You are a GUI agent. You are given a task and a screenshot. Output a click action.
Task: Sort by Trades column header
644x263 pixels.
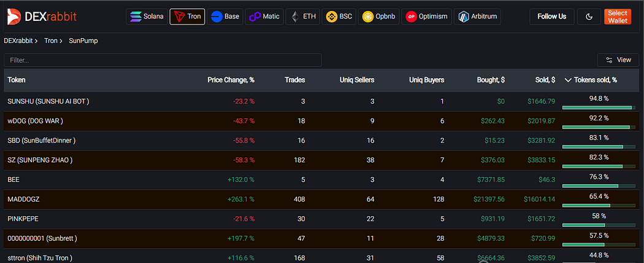tap(295, 80)
